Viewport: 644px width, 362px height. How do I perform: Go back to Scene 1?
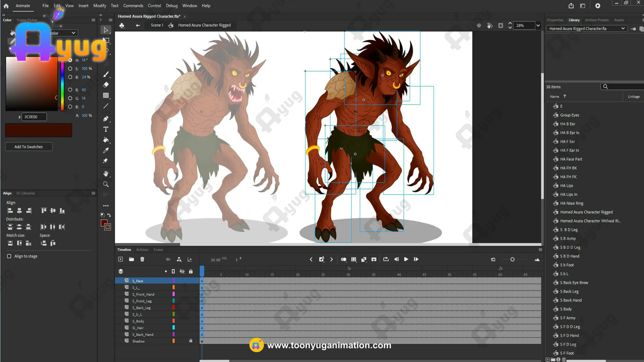click(157, 25)
